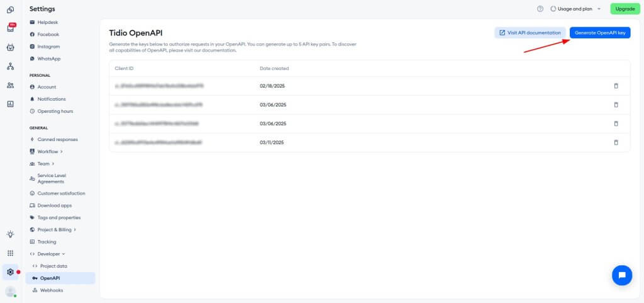Screen dimensions: 644x303
Task: Click the lightbulb tips icon
Action: point(11,234)
